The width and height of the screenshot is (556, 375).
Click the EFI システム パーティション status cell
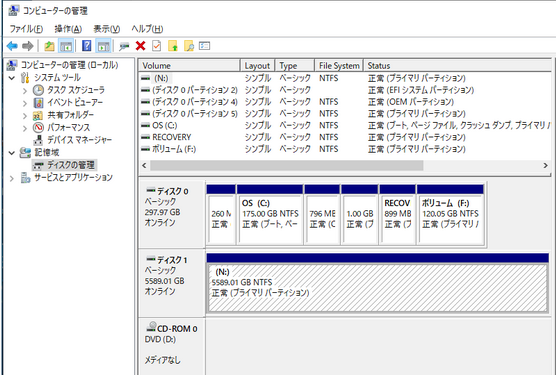click(x=421, y=90)
